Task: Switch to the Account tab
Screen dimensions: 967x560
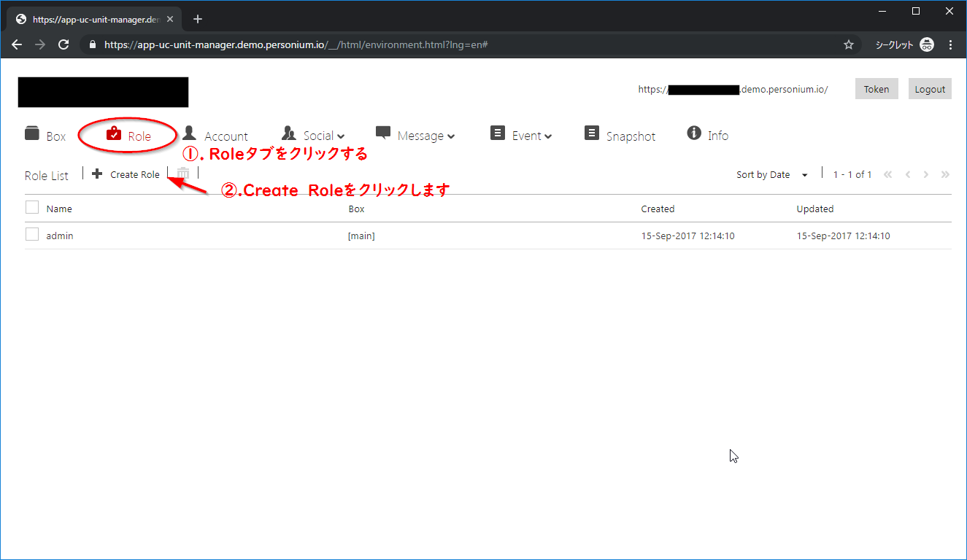Action: (x=215, y=135)
